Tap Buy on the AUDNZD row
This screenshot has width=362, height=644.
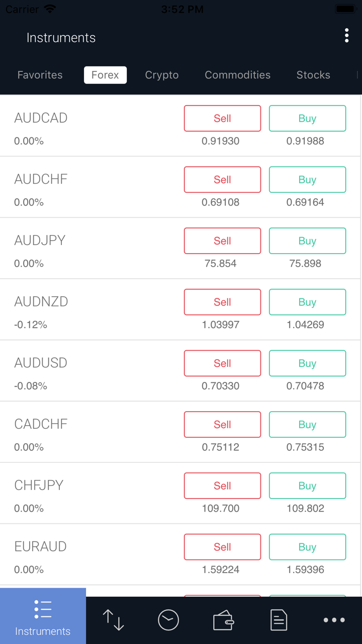coord(307,302)
